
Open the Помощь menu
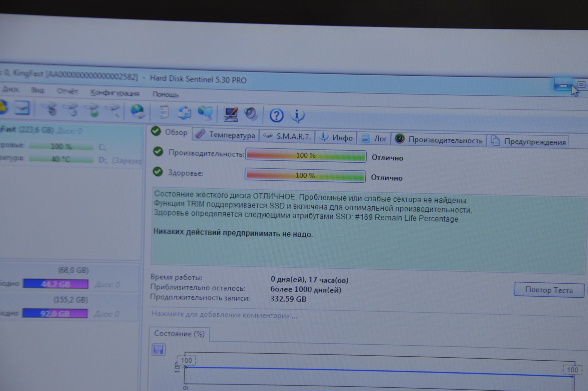[165, 94]
